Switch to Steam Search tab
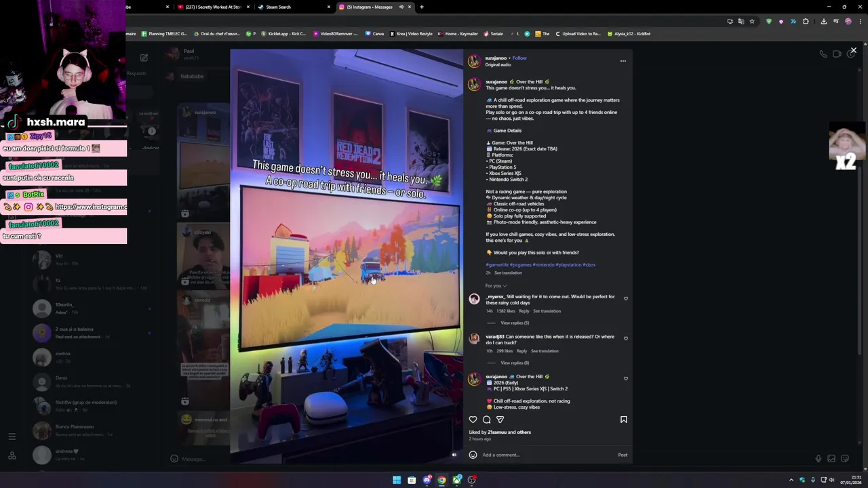The image size is (868, 488). (x=294, y=7)
